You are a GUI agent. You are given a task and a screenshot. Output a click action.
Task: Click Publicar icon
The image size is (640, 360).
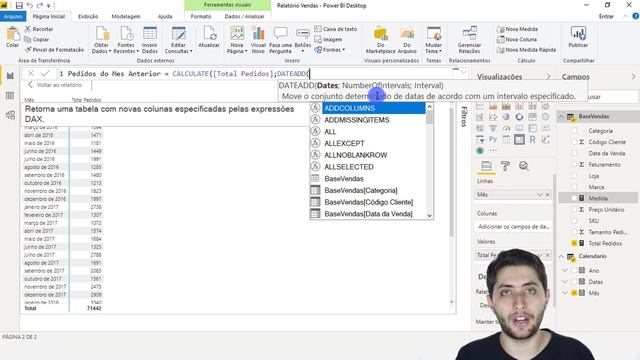click(578, 34)
